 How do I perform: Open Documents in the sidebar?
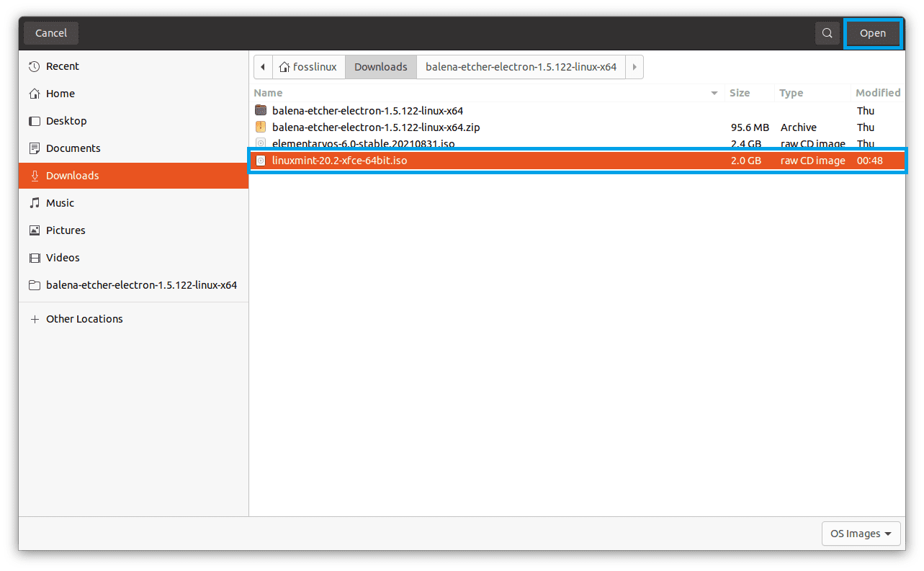point(133,148)
